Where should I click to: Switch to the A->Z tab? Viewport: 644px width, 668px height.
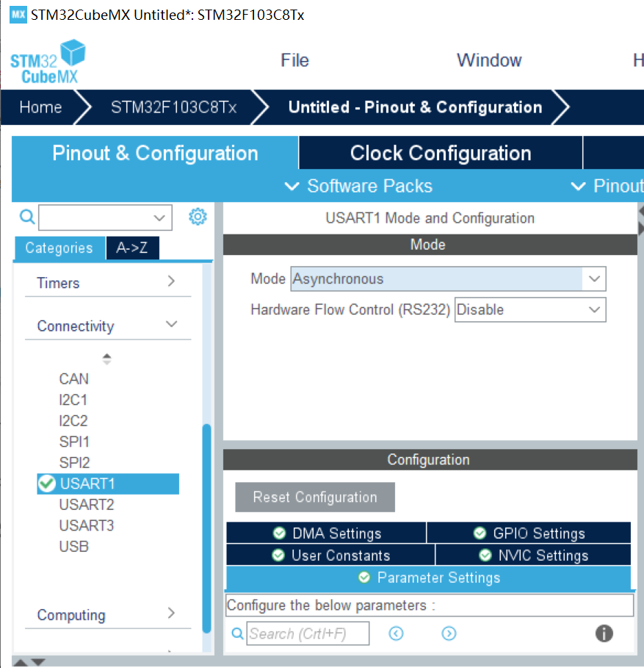[x=132, y=248]
